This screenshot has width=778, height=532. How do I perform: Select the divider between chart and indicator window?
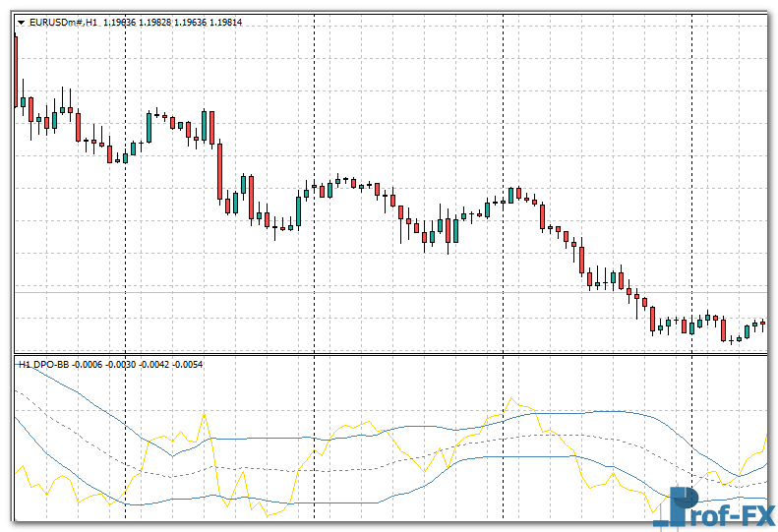click(389, 355)
